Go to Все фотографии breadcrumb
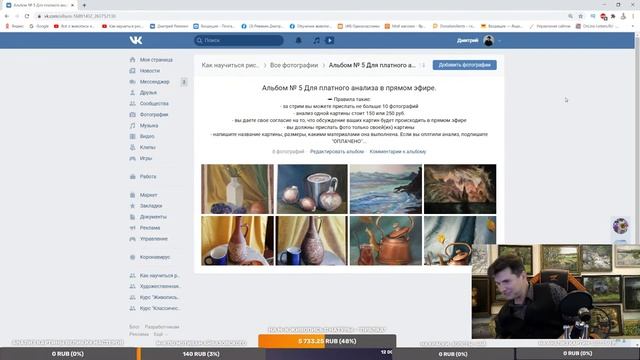640x360 pixels. click(x=294, y=65)
